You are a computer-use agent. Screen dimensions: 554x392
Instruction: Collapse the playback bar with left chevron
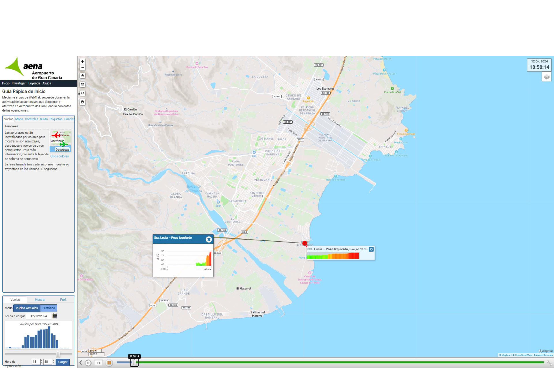pos(81,363)
